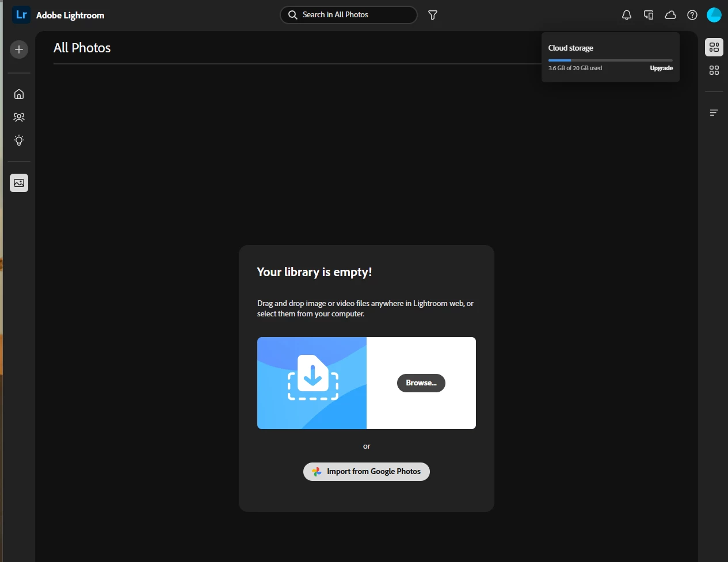Click the plus Add photos icon
Viewport: 728px width, 562px height.
[x=19, y=49]
